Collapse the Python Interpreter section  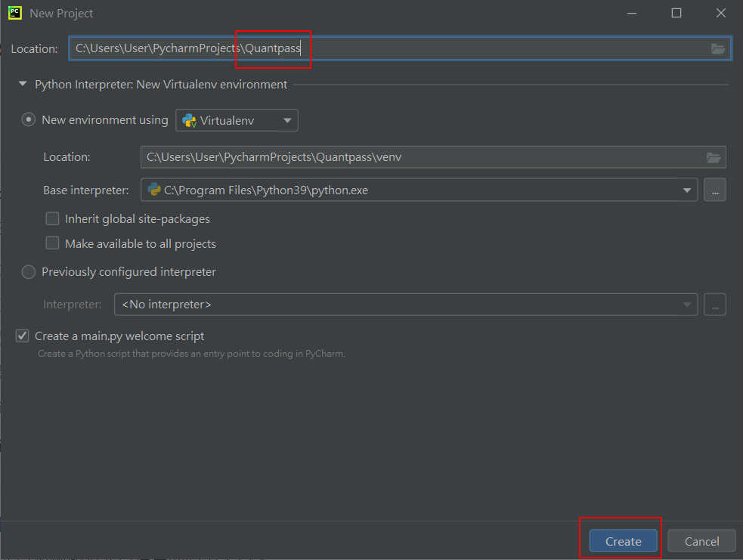point(22,84)
